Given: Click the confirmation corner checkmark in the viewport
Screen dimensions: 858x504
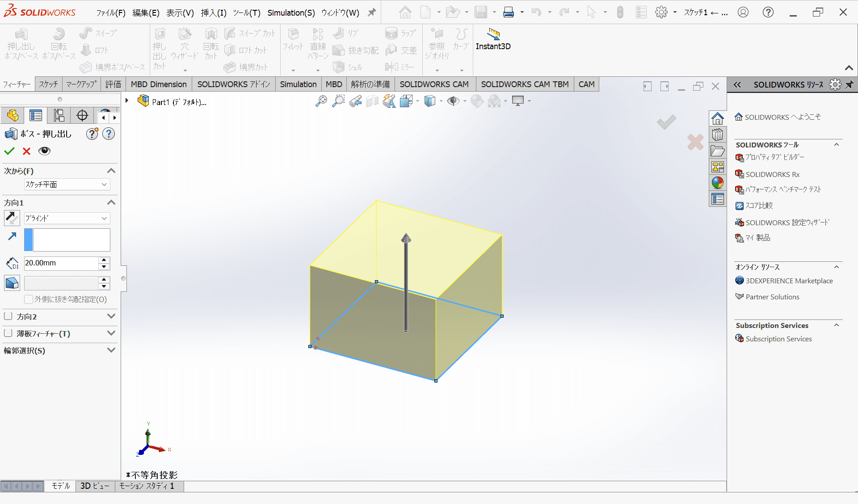Looking at the screenshot, I should coord(666,122).
